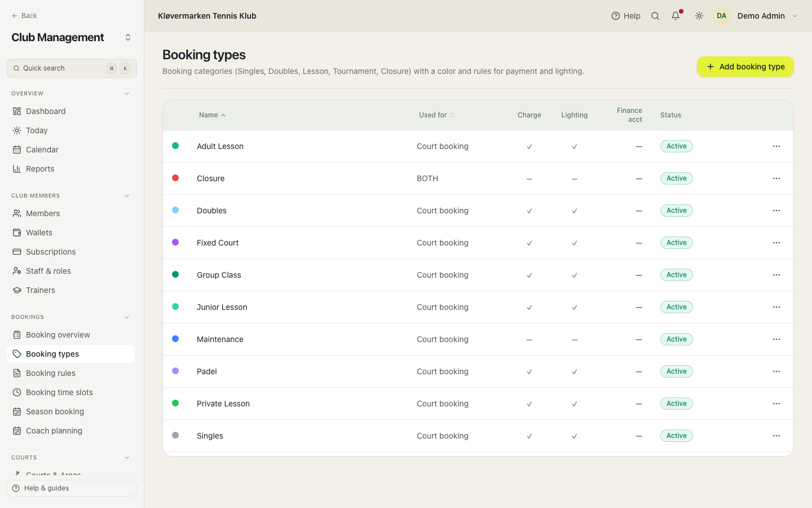Click the Active status badge for Padel
This screenshot has width=812, height=508.
[x=677, y=371]
